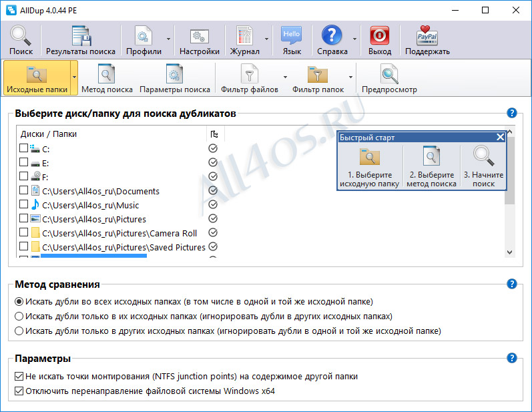Toggle subfolder checkmark for C: row
Image resolution: width=532 pixels, height=412 pixels.
click(x=213, y=148)
